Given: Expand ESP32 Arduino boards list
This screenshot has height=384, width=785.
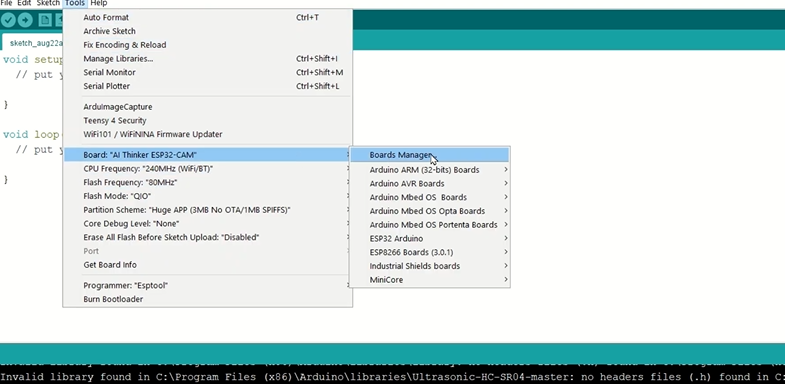Looking at the screenshot, I should [x=430, y=238].
